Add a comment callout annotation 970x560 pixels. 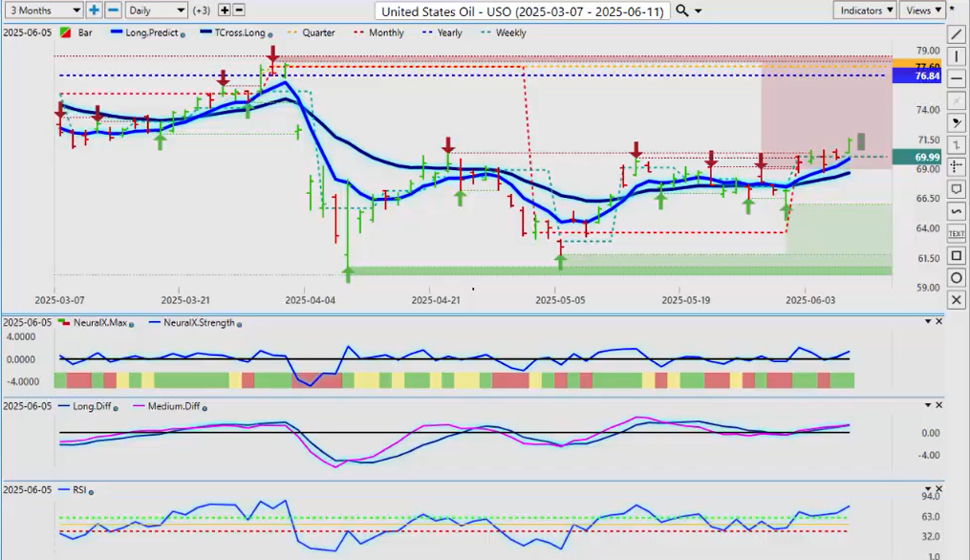pyautogui.click(x=956, y=188)
